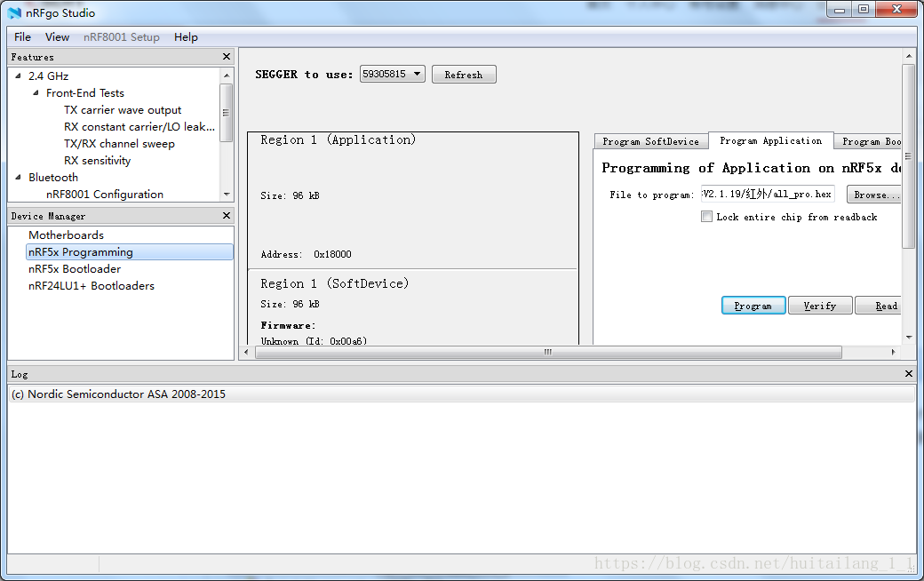Collapse the Bluetooth tree node

point(18,178)
